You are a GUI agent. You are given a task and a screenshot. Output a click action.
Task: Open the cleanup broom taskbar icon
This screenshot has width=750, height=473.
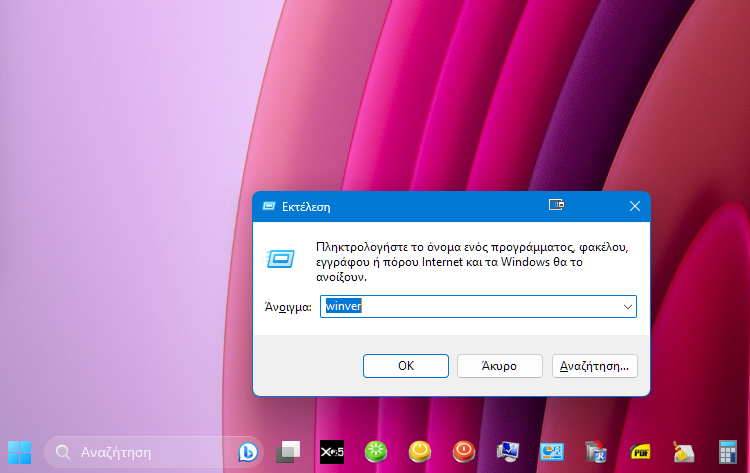pos(684,452)
